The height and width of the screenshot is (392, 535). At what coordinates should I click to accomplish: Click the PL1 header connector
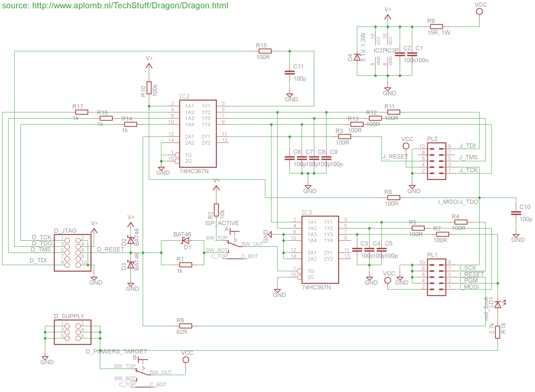[x=436, y=277]
